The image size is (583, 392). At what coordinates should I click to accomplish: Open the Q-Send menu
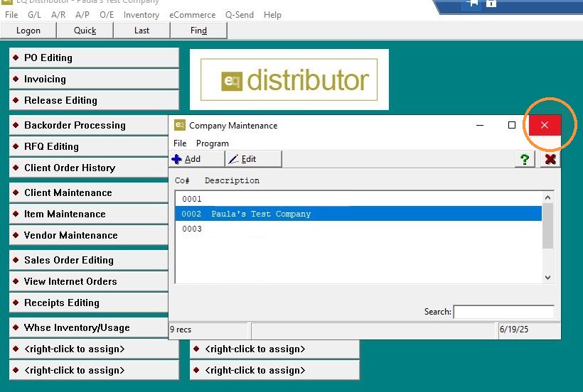tap(240, 15)
